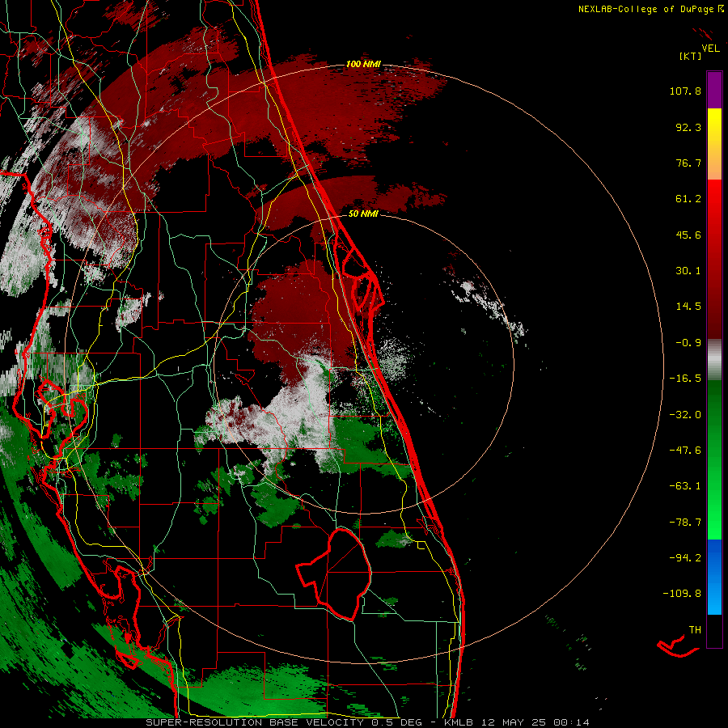Click the thick red lake outline on map
The image size is (728, 728).
coord(334,574)
